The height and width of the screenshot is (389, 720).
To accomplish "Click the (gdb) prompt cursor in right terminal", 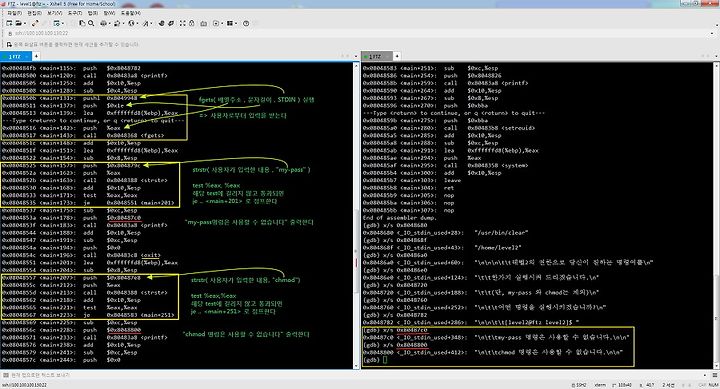I will pyautogui.click(x=385, y=360).
